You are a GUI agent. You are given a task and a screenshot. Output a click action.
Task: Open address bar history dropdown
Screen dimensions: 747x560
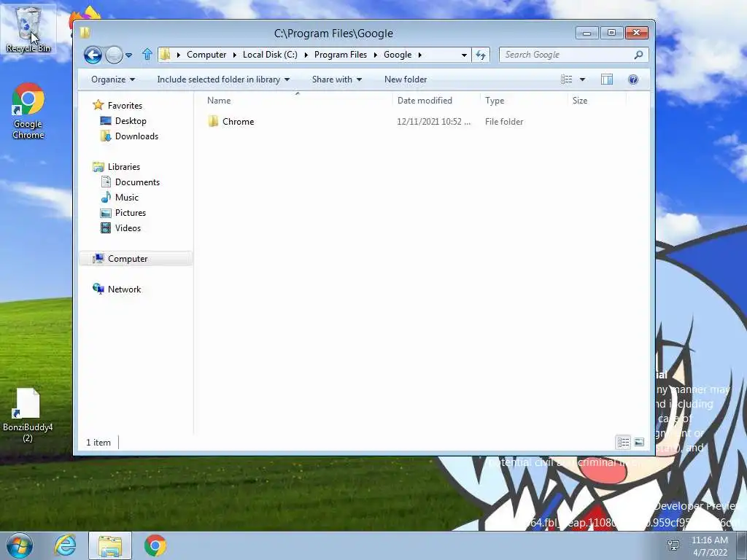464,55
